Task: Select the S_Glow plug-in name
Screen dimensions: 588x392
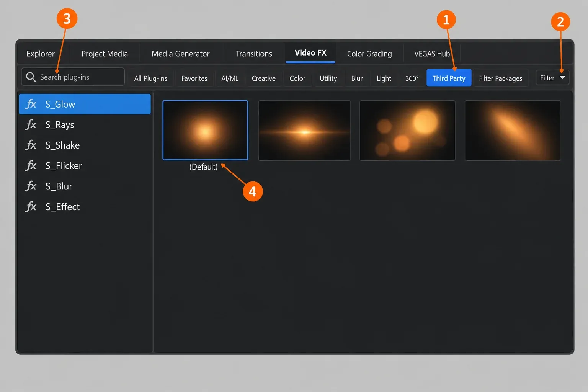Action: tap(60, 104)
